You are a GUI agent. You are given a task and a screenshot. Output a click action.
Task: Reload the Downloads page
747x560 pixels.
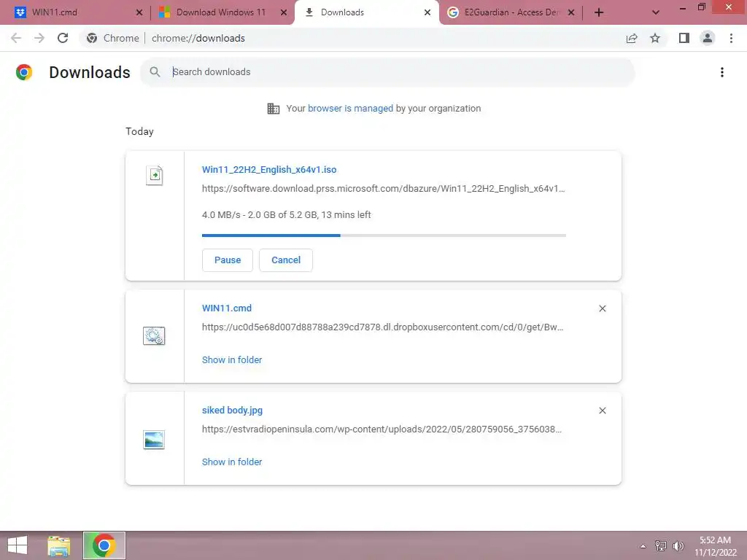tap(63, 38)
